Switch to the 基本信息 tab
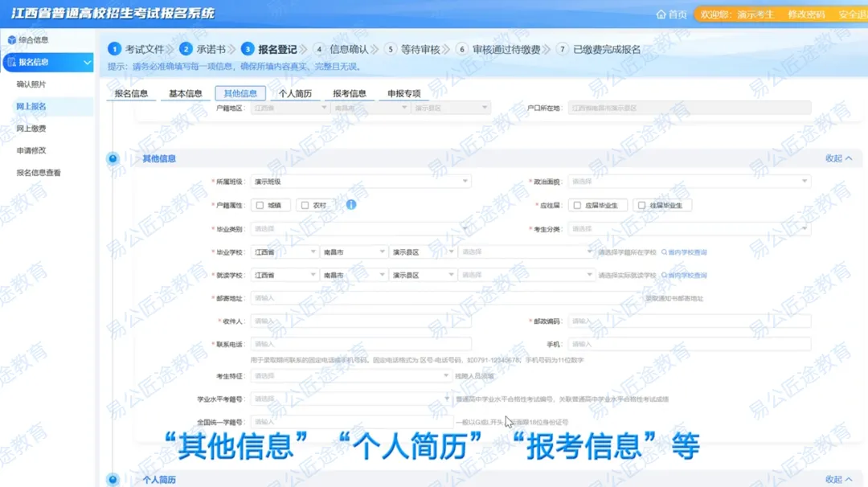868x487 pixels. pos(186,93)
